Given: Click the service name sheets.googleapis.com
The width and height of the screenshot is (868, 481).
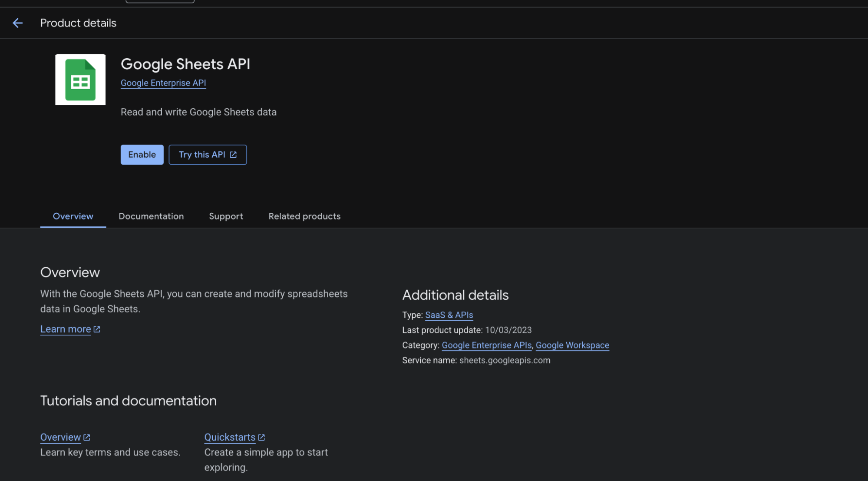Looking at the screenshot, I should pos(505,360).
